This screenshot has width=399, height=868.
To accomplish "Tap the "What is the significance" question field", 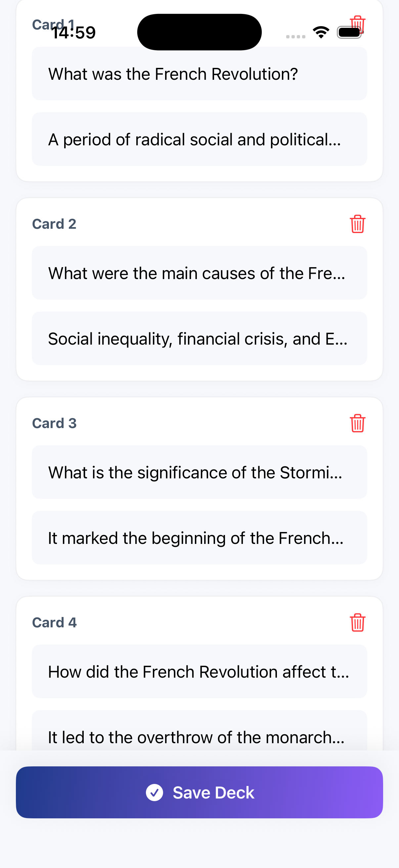I will coord(199,472).
